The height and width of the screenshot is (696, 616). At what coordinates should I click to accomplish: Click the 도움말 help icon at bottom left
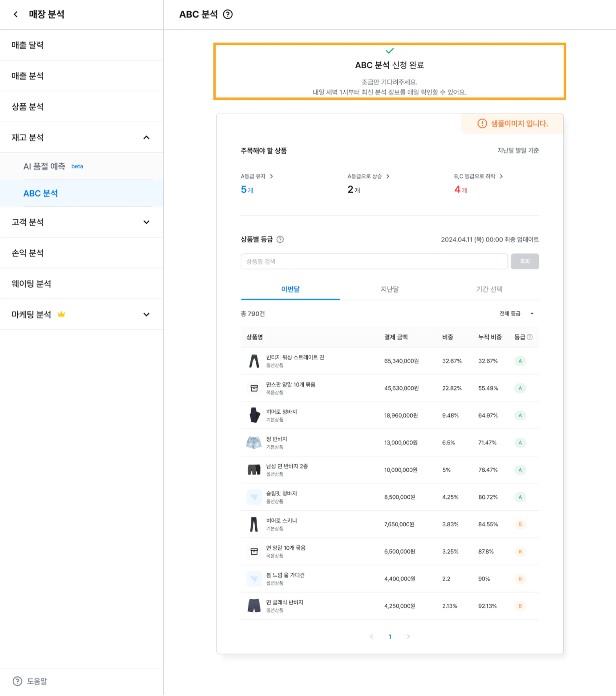tap(17, 681)
